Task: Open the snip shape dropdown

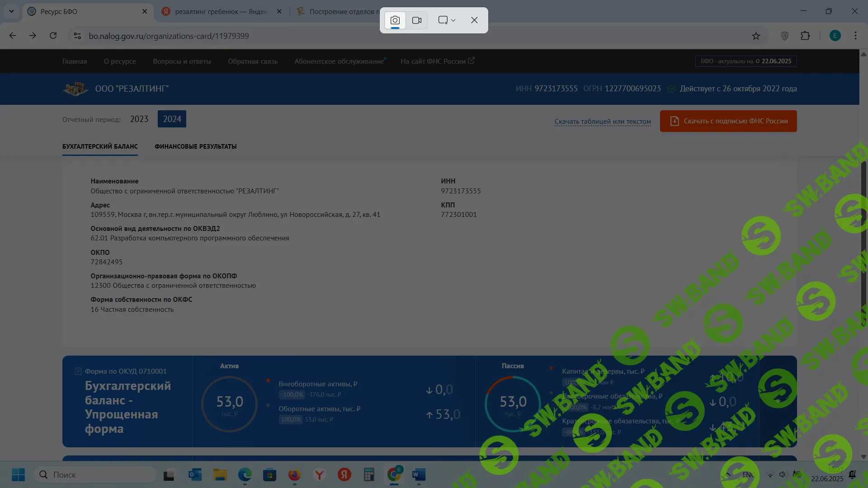Action: tap(447, 20)
